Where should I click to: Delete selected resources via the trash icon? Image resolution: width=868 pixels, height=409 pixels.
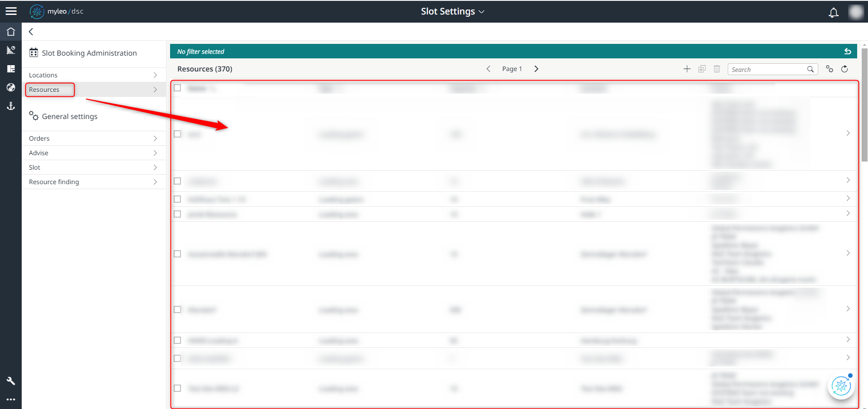(716, 69)
